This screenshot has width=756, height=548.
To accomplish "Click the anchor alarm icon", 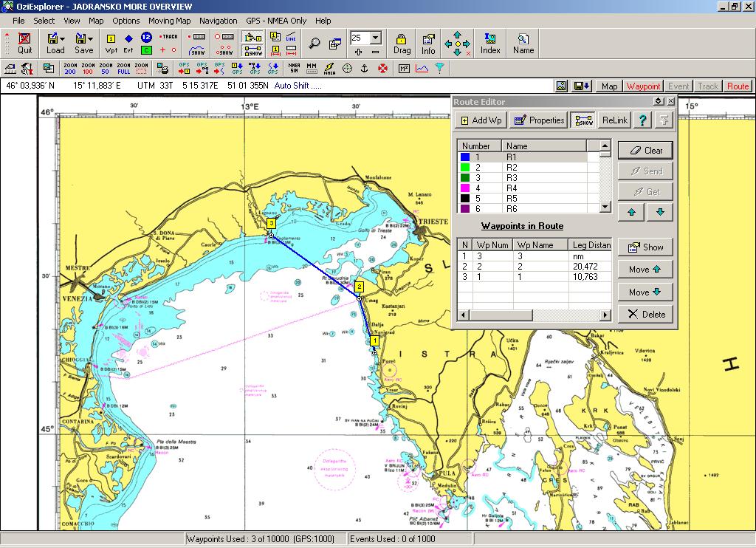I will pos(365,69).
